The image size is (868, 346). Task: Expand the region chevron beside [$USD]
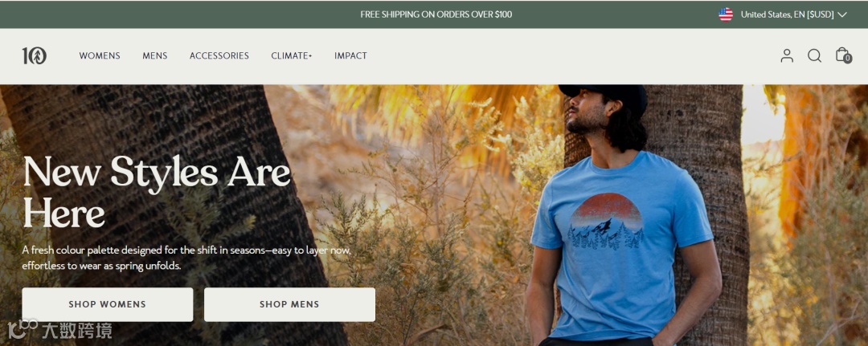[x=842, y=15]
